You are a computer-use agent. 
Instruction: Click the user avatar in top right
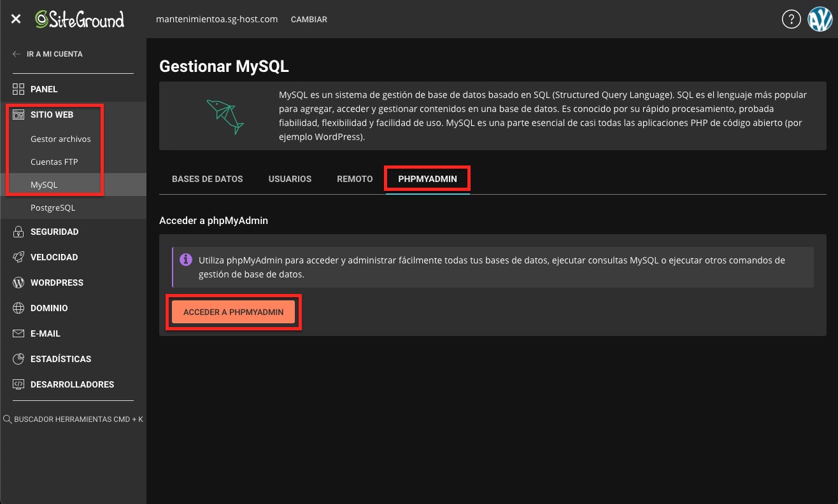point(820,19)
